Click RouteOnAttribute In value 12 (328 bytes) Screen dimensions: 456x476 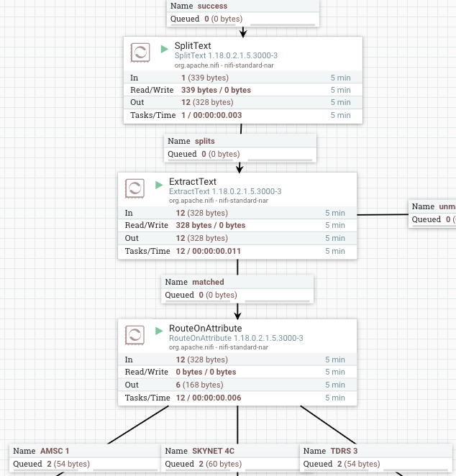(202, 360)
